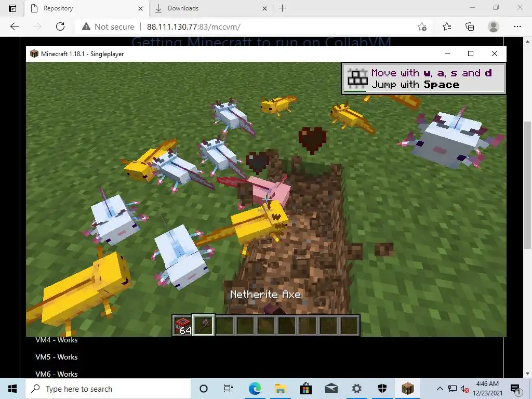Click the Minecraft window icon
This screenshot has height=399, width=532.
tap(34, 54)
